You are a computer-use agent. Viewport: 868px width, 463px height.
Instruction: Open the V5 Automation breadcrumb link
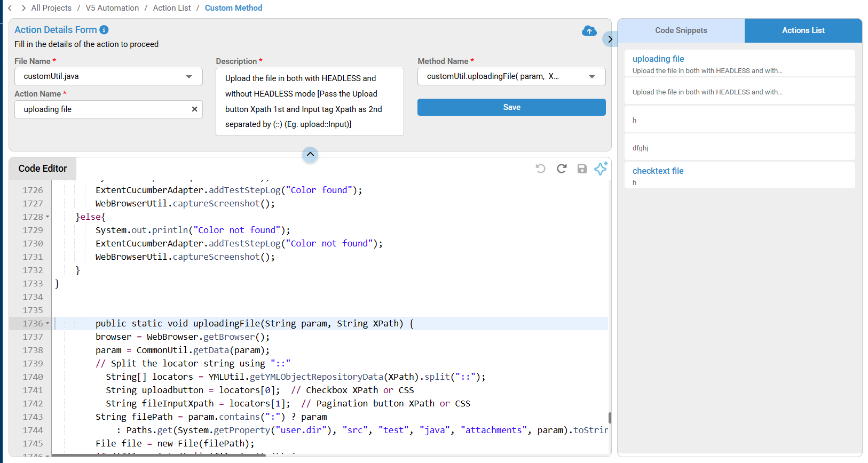click(112, 8)
